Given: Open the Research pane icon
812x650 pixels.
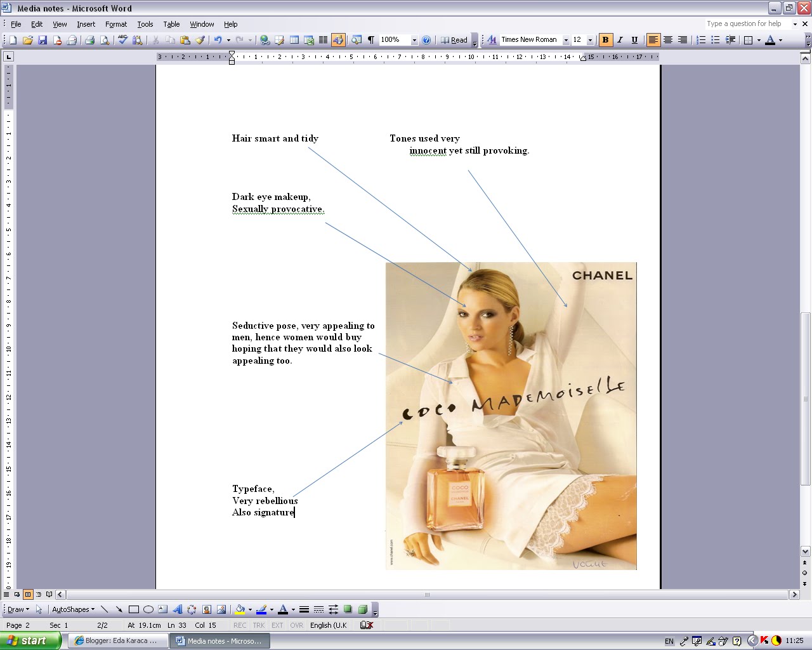Looking at the screenshot, I should click(137, 40).
